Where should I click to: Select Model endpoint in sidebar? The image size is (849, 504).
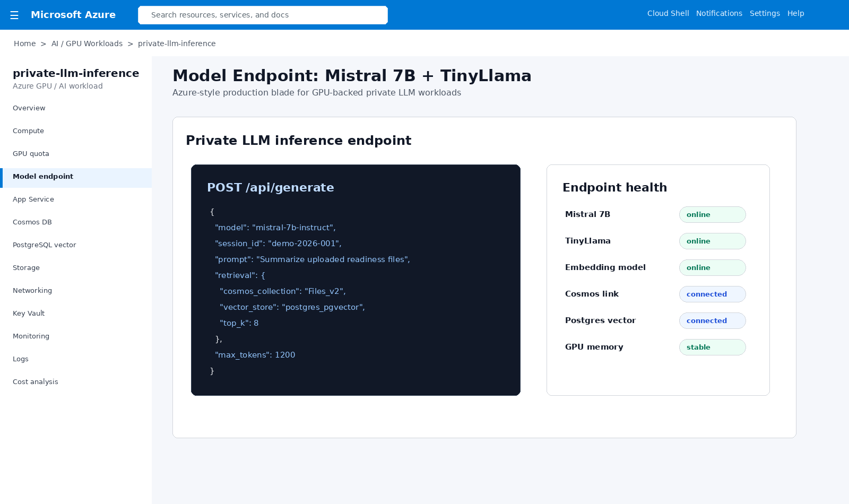click(x=76, y=177)
